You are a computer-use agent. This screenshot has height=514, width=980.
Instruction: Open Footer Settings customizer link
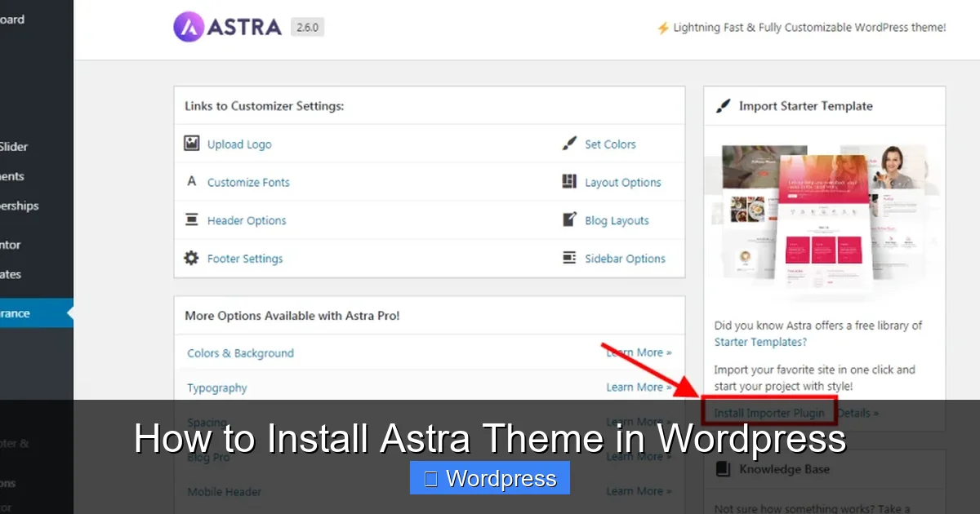pyautogui.click(x=245, y=259)
